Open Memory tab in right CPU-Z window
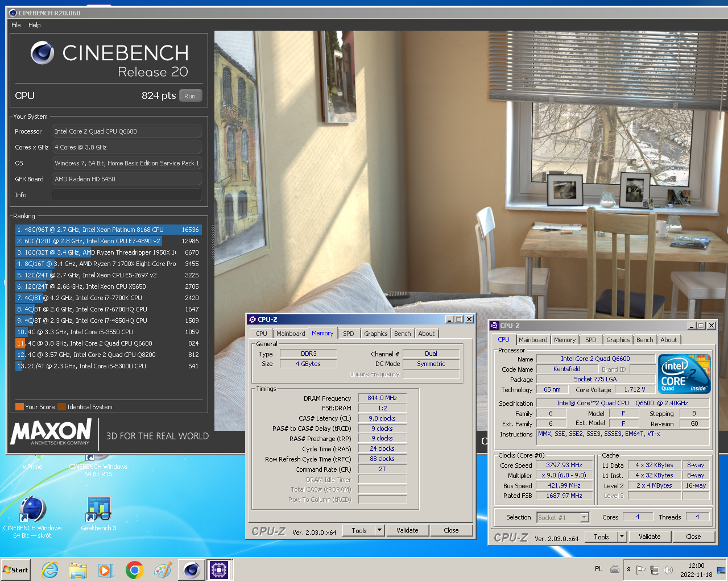 tap(565, 340)
